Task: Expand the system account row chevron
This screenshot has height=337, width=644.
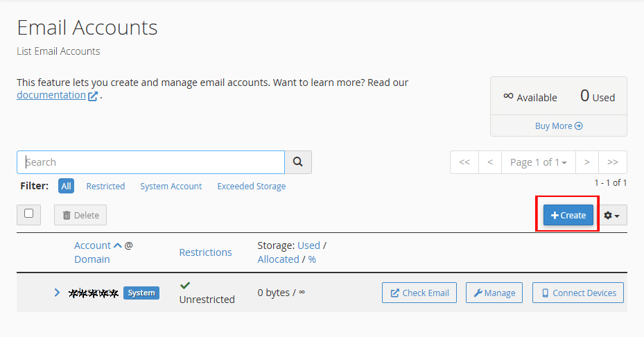Action: [x=57, y=293]
